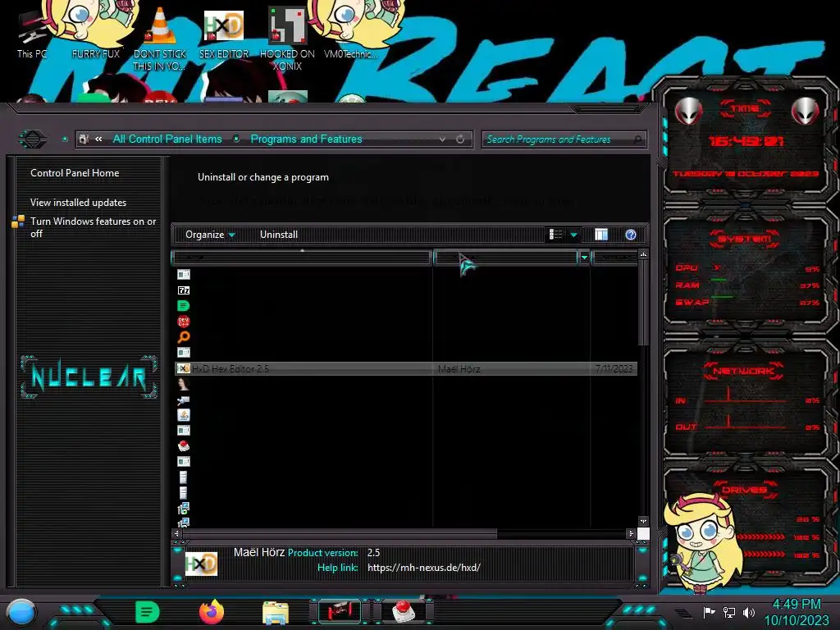Click the Action Center flag tray icon
This screenshot has height=630, width=840.
(710, 612)
